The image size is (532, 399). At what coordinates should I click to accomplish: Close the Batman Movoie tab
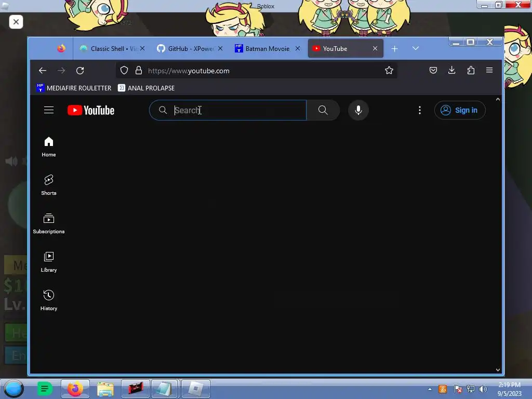298,48
